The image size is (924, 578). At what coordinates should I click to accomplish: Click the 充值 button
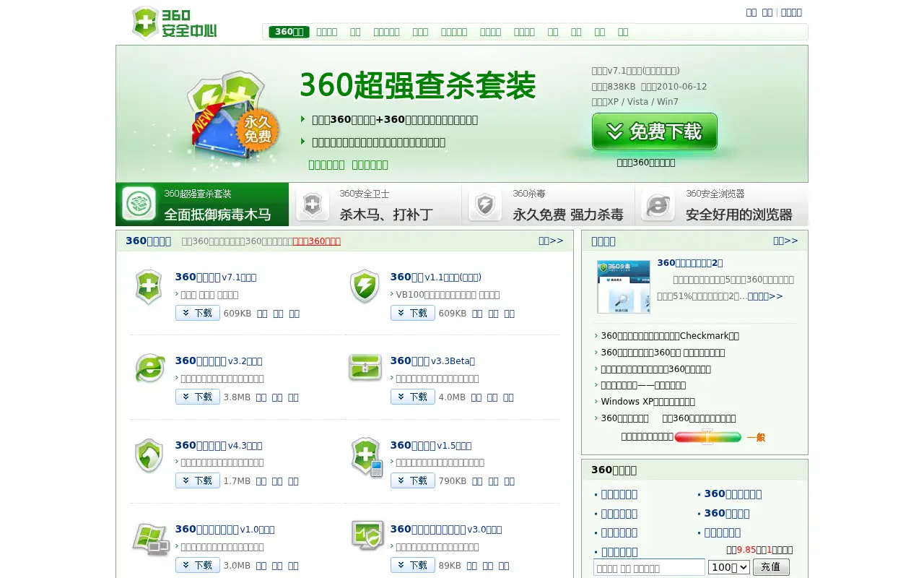pyautogui.click(x=771, y=567)
